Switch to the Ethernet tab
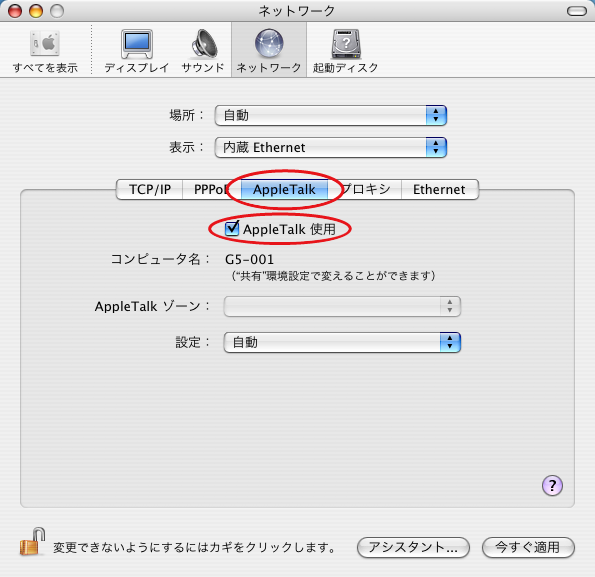This screenshot has width=595, height=577. 439,189
